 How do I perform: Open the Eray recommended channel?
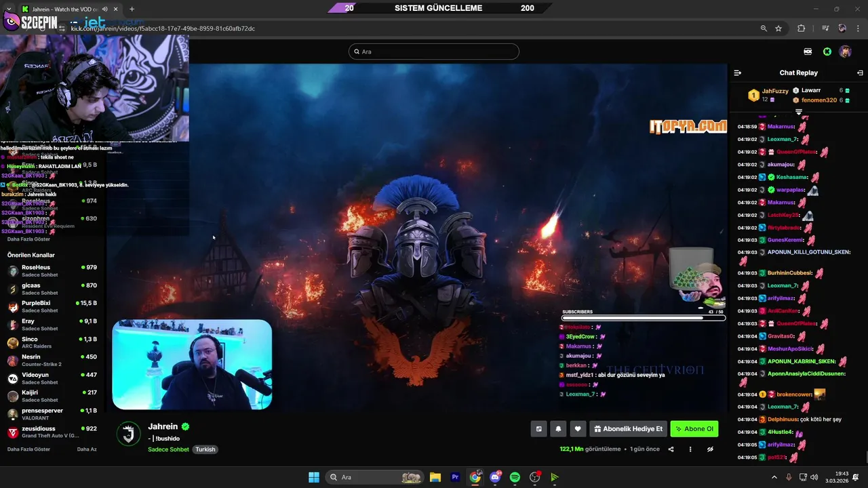coord(53,324)
